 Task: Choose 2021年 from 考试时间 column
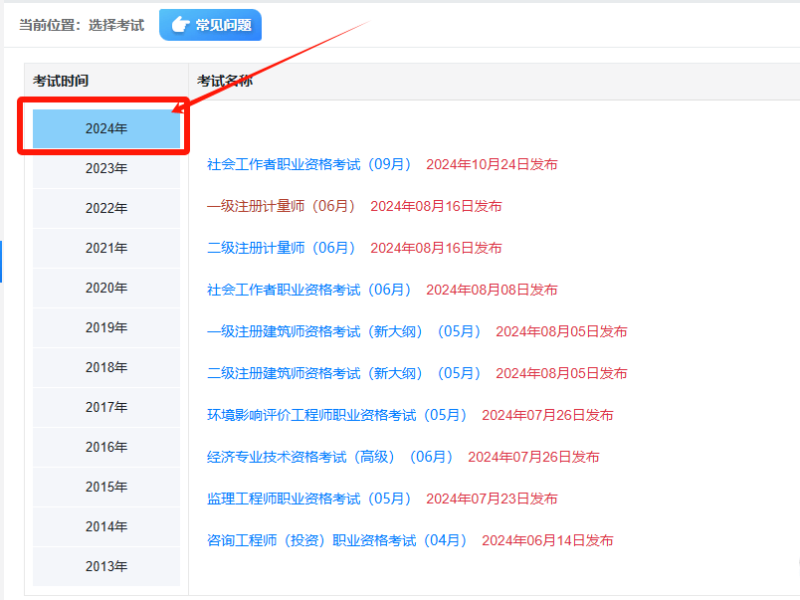104,248
